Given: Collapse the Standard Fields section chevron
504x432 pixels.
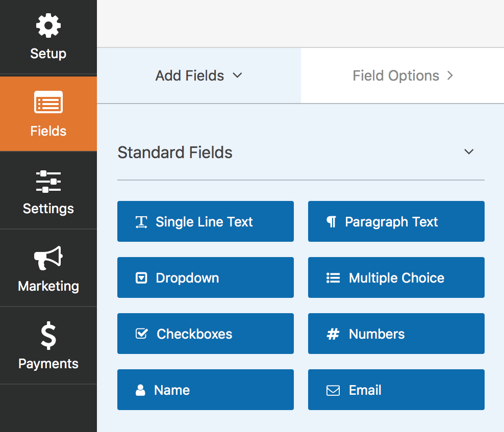Looking at the screenshot, I should pos(469,151).
